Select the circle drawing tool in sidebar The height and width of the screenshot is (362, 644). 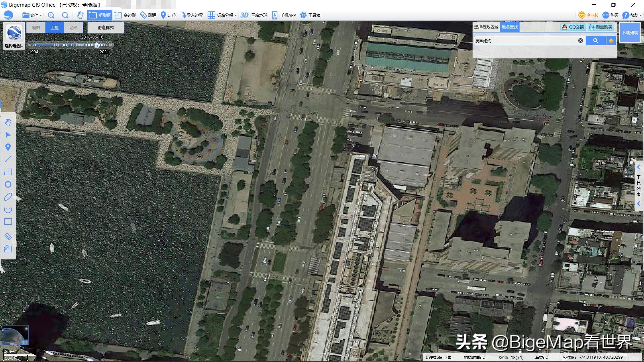(x=8, y=184)
